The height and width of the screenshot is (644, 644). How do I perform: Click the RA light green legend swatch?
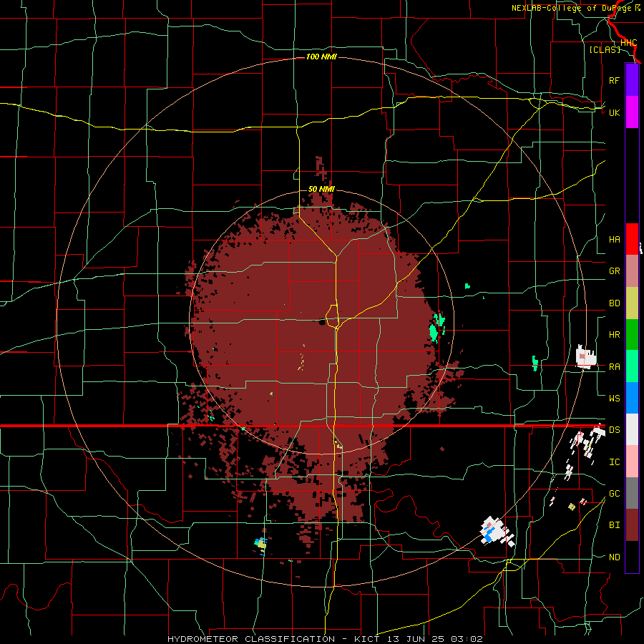coord(632,366)
